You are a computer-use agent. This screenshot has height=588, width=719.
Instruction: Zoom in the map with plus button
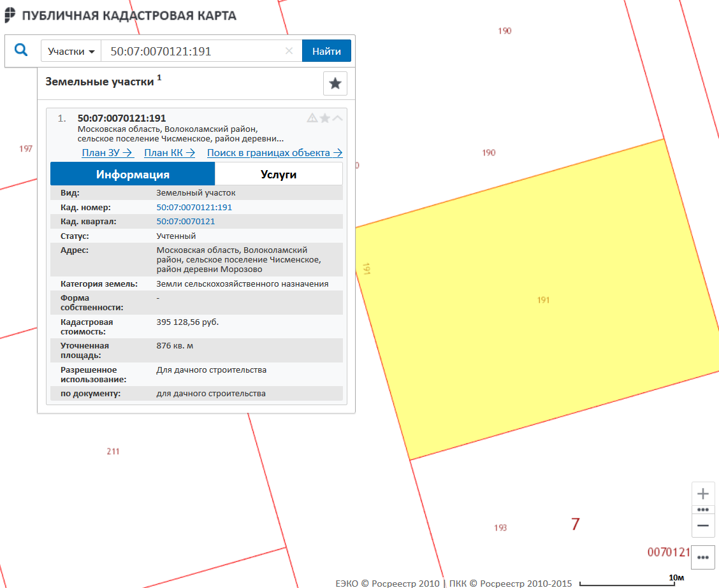[x=703, y=494]
